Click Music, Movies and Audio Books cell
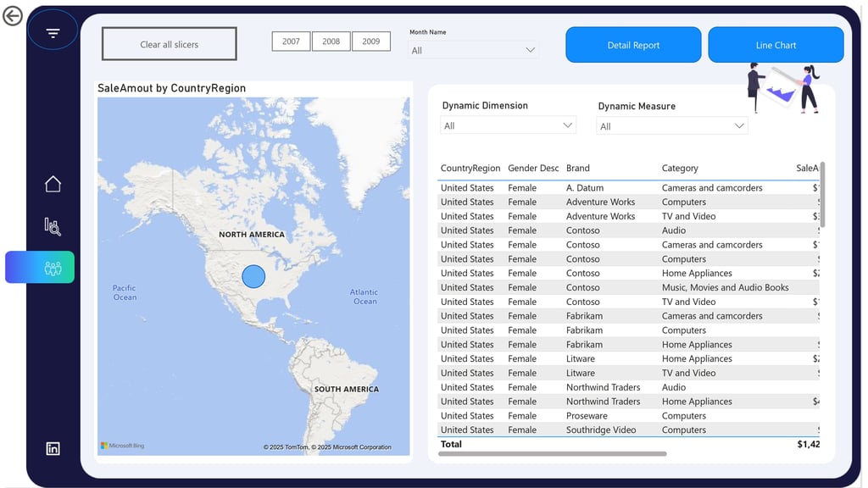868x488 pixels. (726, 288)
